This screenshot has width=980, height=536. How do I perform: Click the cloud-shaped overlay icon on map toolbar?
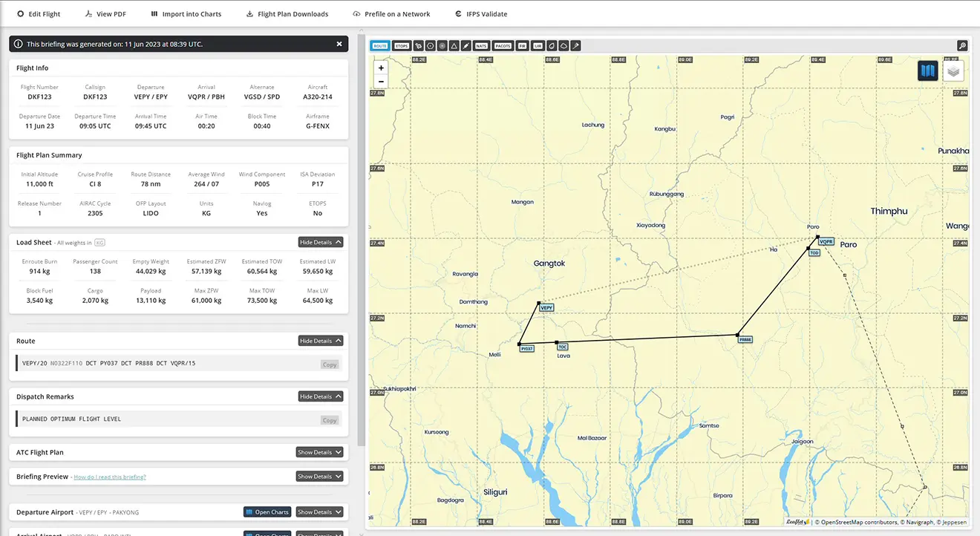[x=563, y=45]
